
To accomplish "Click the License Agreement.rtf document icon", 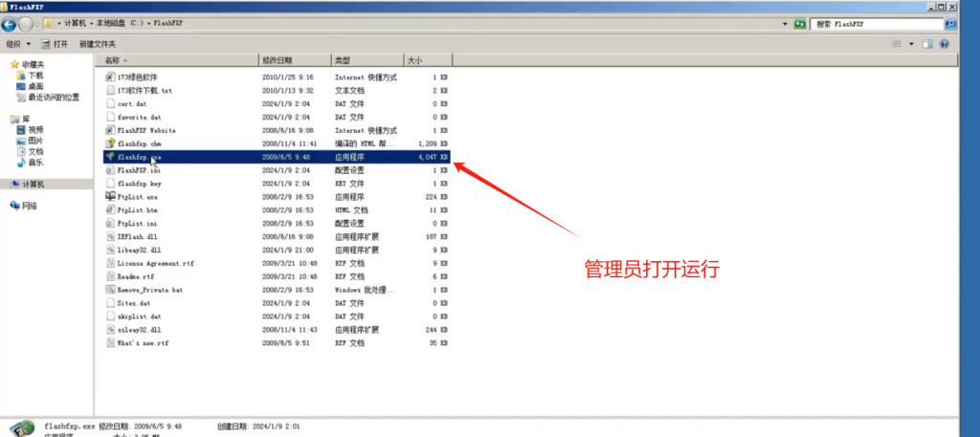I will coord(111,263).
